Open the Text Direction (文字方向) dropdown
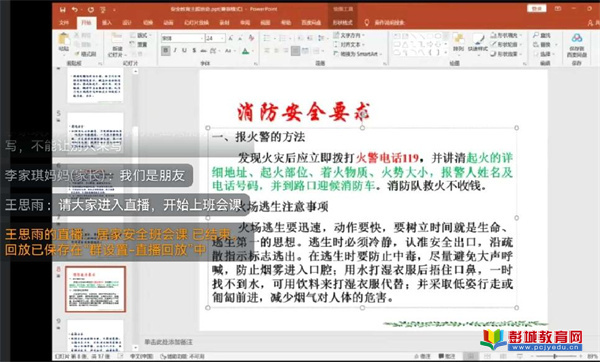The height and width of the screenshot is (362, 600). 349,36
